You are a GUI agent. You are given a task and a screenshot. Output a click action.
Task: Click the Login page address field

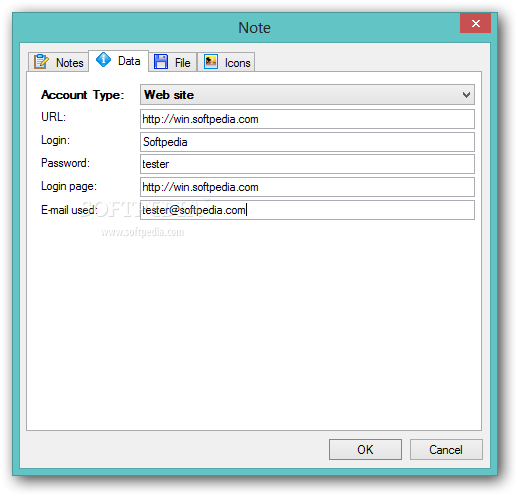(x=307, y=187)
